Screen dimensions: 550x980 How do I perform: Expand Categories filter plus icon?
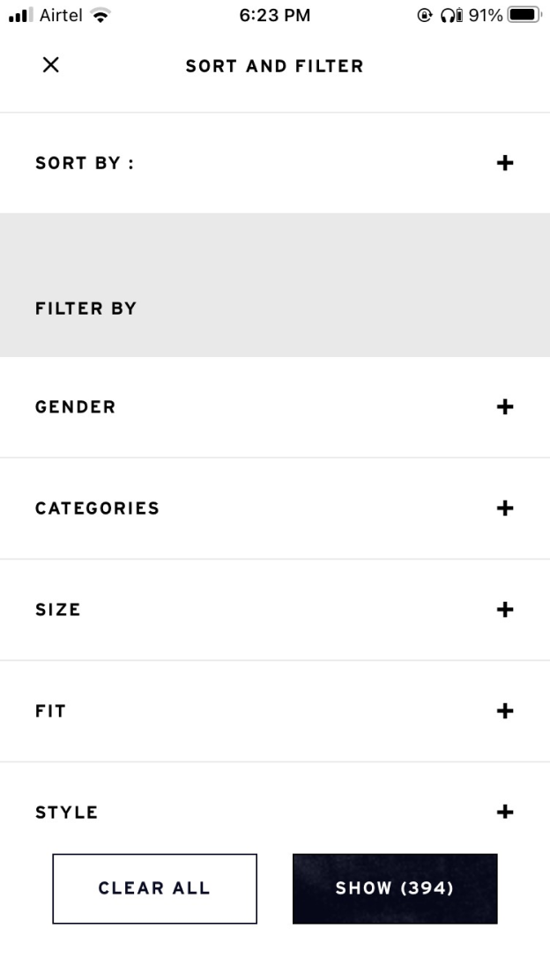(x=505, y=508)
